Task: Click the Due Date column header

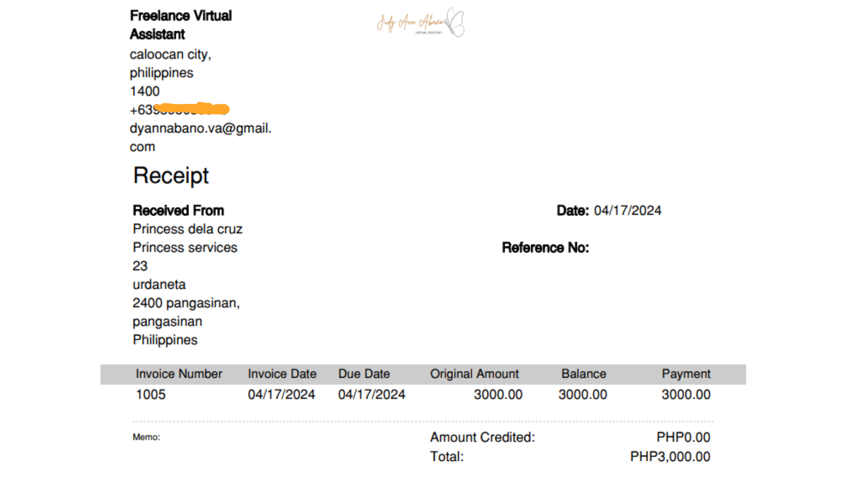Action: coord(364,374)
